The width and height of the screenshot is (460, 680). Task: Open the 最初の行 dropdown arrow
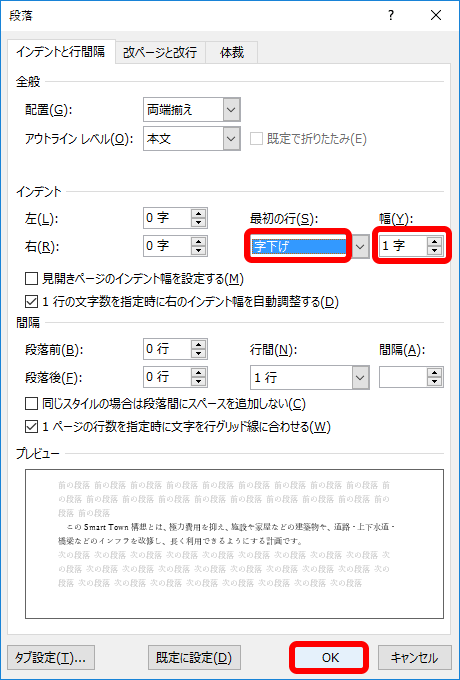(359, 246)
